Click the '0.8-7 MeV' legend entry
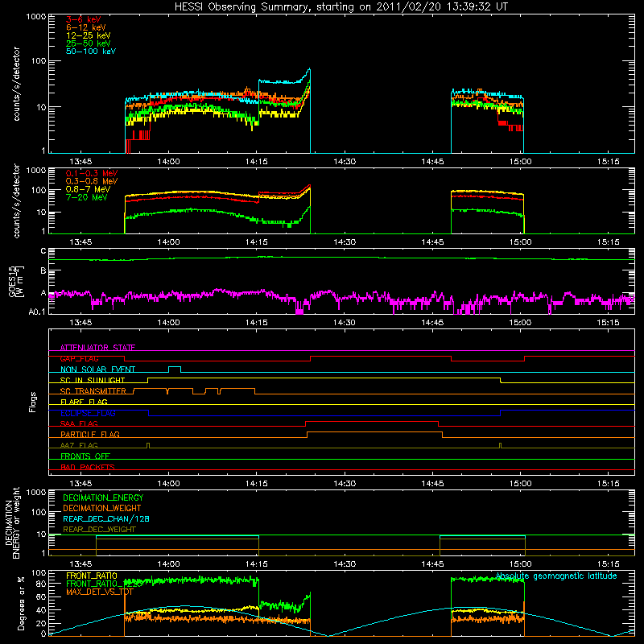The width and height of the screenshot is (644, 644). pyautogui.click(x=88, y=189)
